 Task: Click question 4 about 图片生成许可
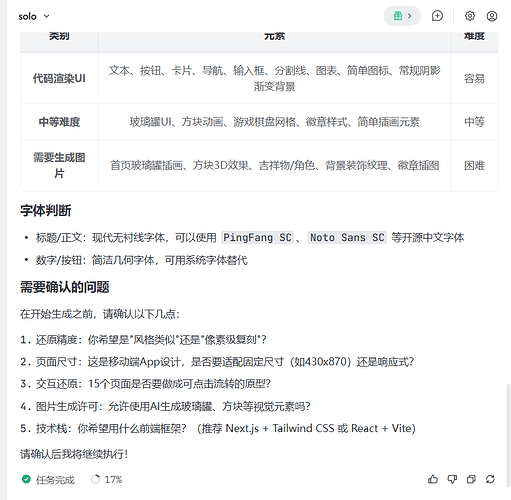(165, 406)
